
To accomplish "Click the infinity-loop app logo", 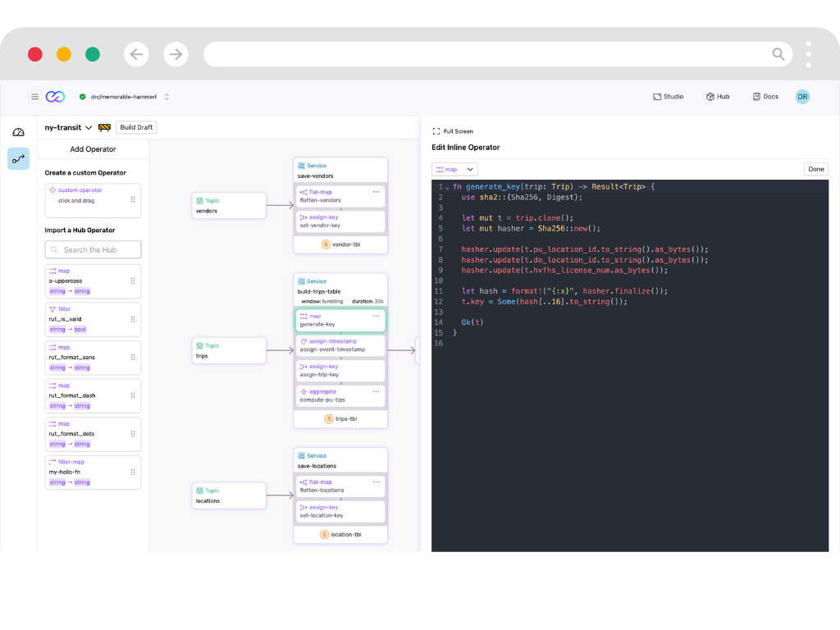I will (x=55, y=97).
